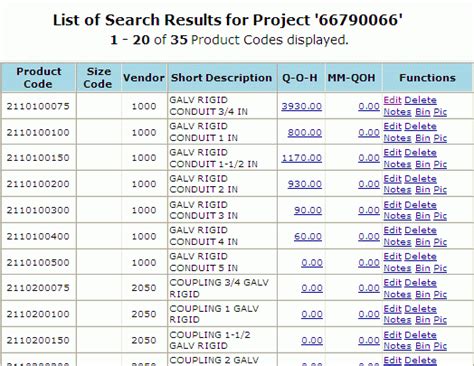This screenshot has height=366, width=474.
Task: Select Product Code column header
Action: coord(39,78)
